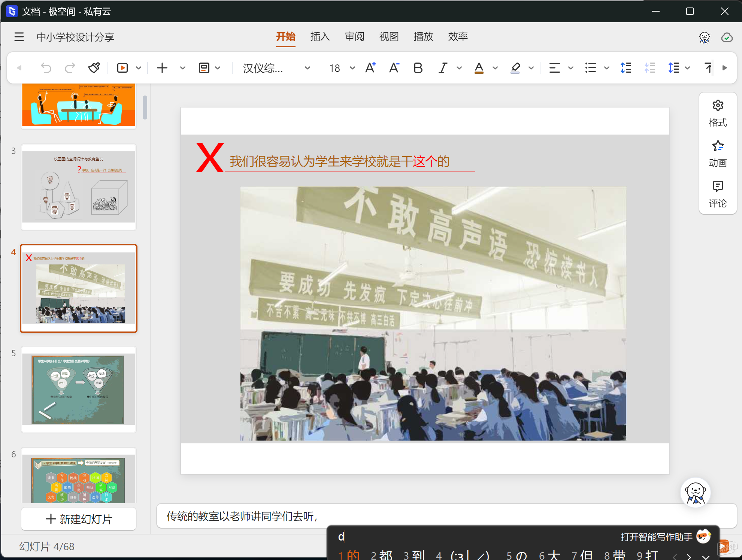Open the Comments panel
This screenshot has width=742, height=560.
pyautogui.click(x=718, y=194)
